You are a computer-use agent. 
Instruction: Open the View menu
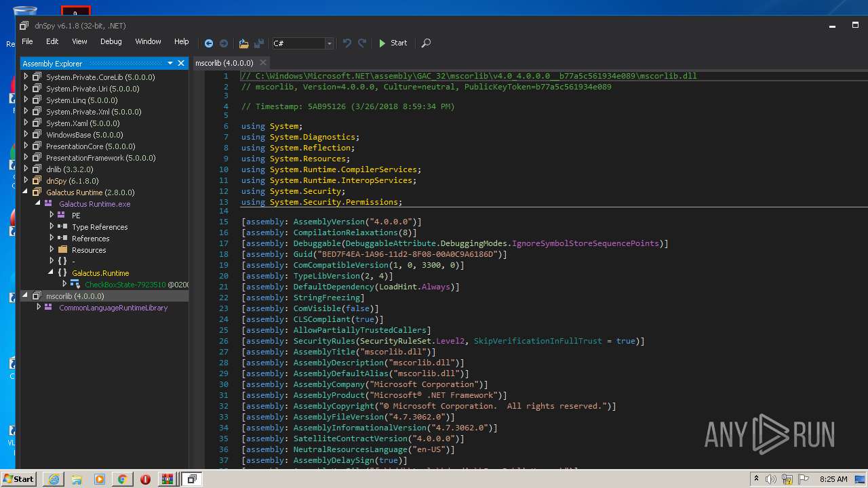(x=79, y=41)
